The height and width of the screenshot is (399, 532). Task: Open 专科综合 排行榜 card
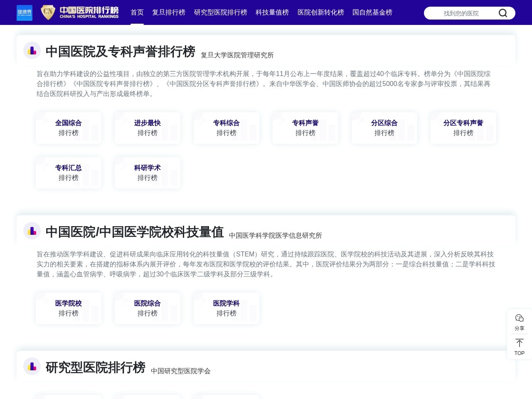[x=227, y=128]
